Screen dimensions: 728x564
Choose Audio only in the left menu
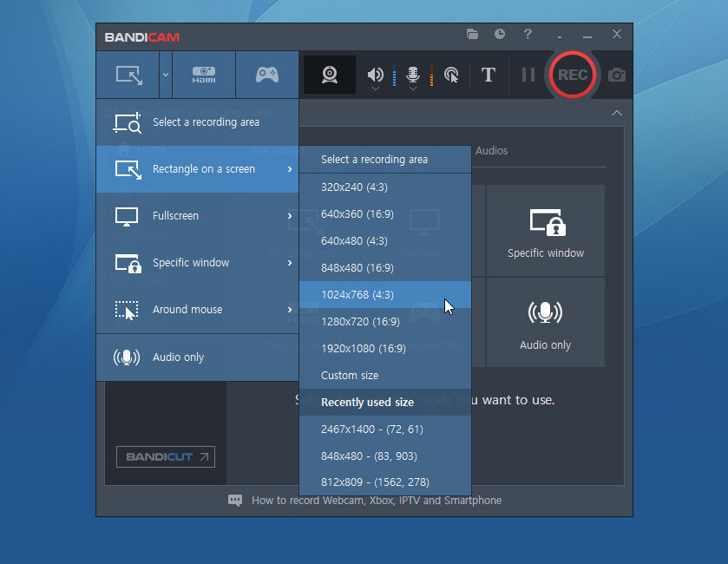(197, 357)
